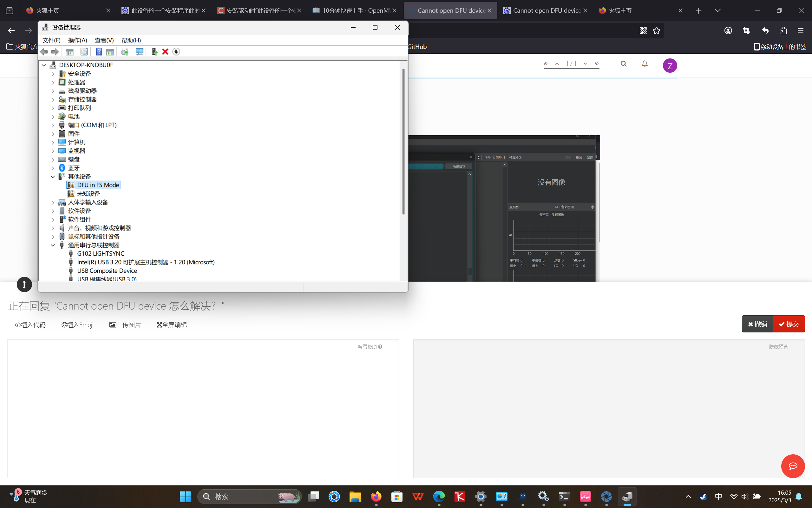Switch to the 安装驱动时 tab with red C icon
The image size is (812, 508).
point(259,10)
